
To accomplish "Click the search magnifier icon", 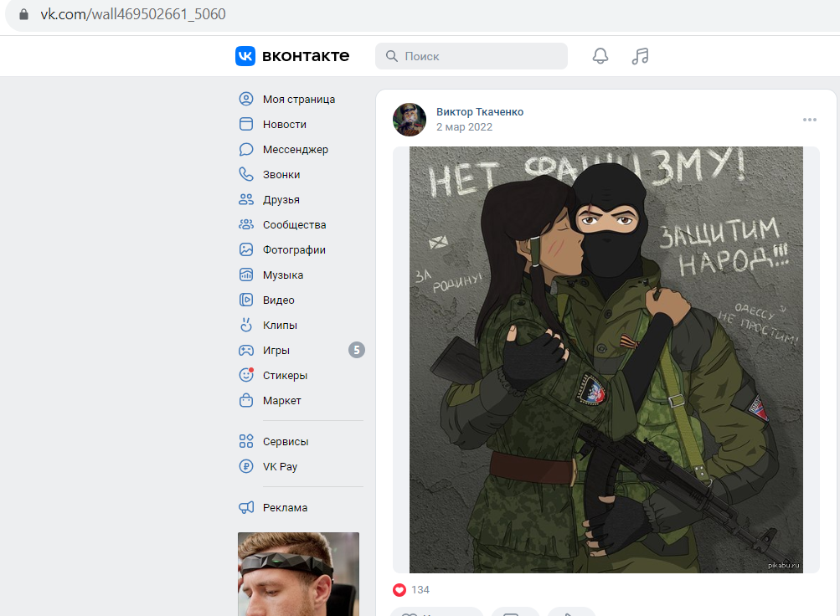I will (392, 56).
